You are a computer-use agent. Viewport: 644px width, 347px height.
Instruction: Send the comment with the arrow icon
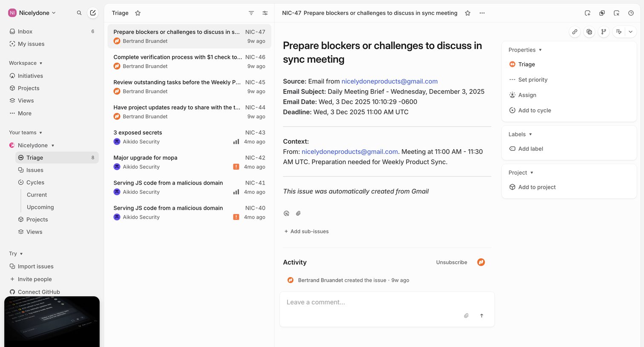[x=482, y=315]
